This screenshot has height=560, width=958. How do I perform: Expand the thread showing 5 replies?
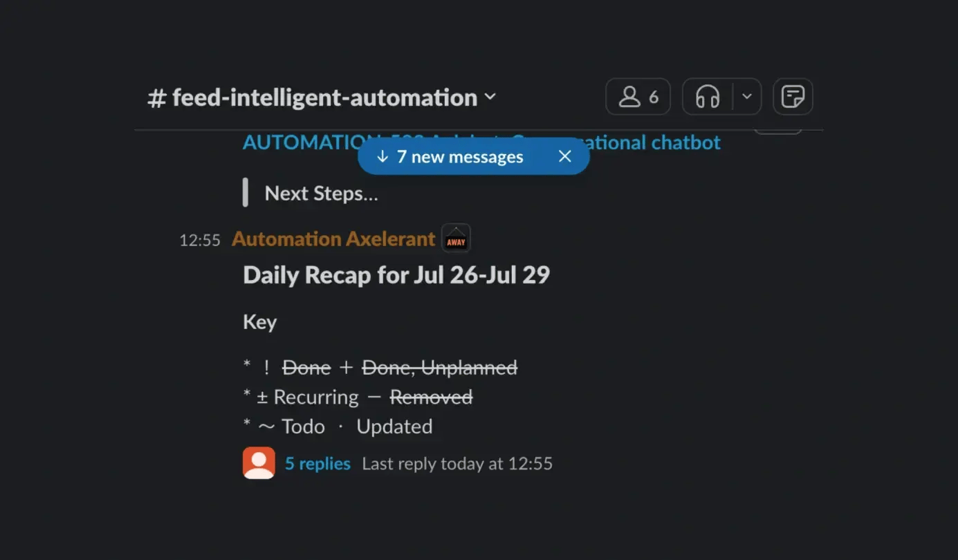[317, 463]
